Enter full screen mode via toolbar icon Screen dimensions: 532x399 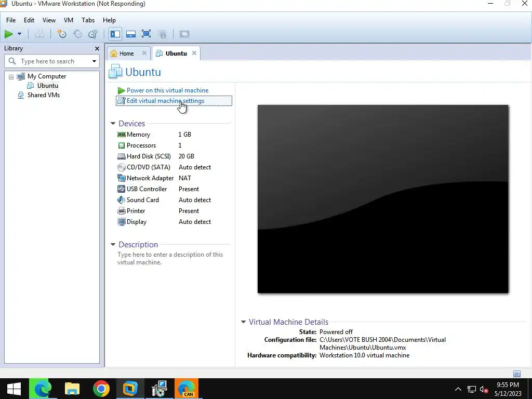[x=146, y=34]
